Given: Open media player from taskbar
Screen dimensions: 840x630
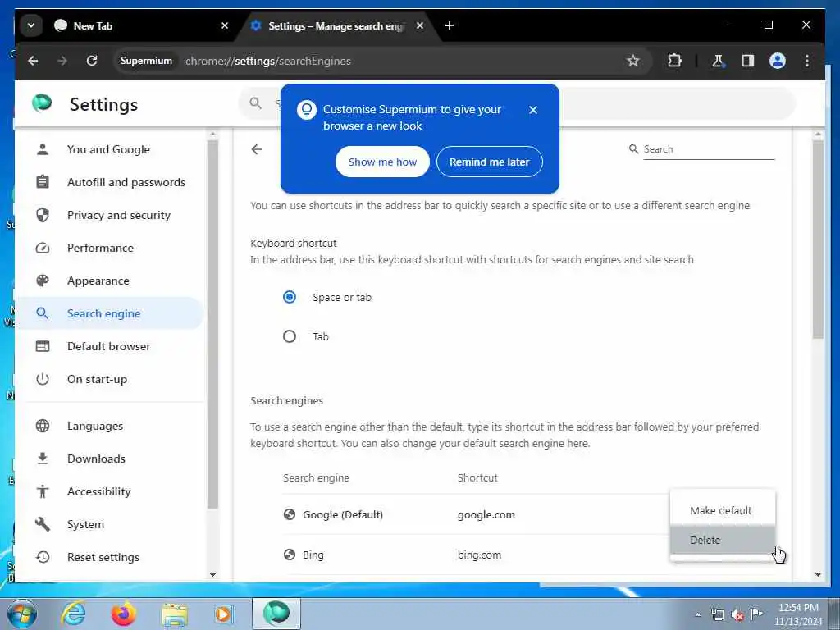Looking at the screenshot, I should click(x=224, y=614).
